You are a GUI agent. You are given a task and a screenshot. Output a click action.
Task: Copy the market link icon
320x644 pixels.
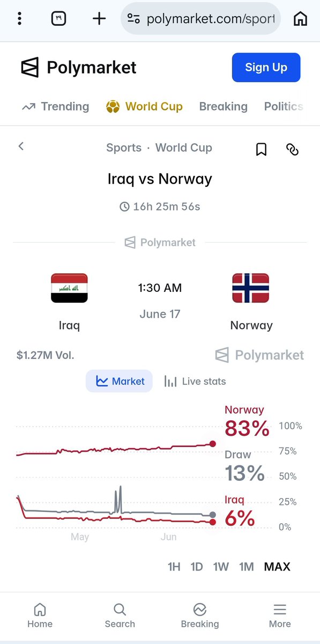point(292,149)
